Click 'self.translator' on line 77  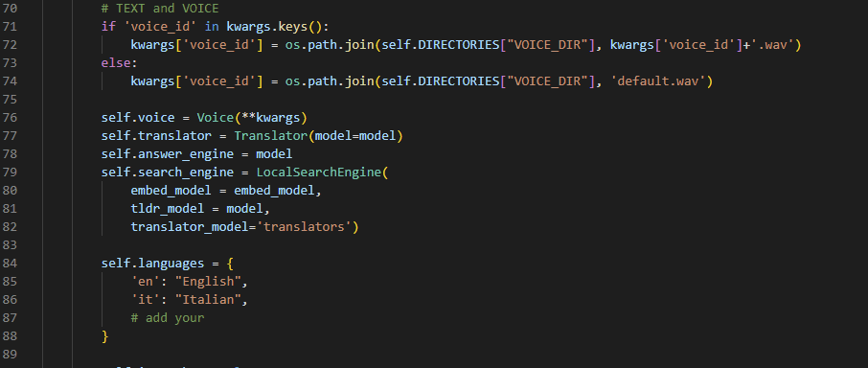[x=156, y=136]
